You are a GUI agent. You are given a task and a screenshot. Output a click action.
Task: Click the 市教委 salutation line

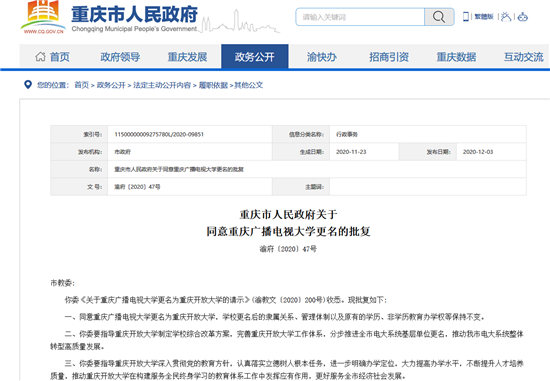62,283
